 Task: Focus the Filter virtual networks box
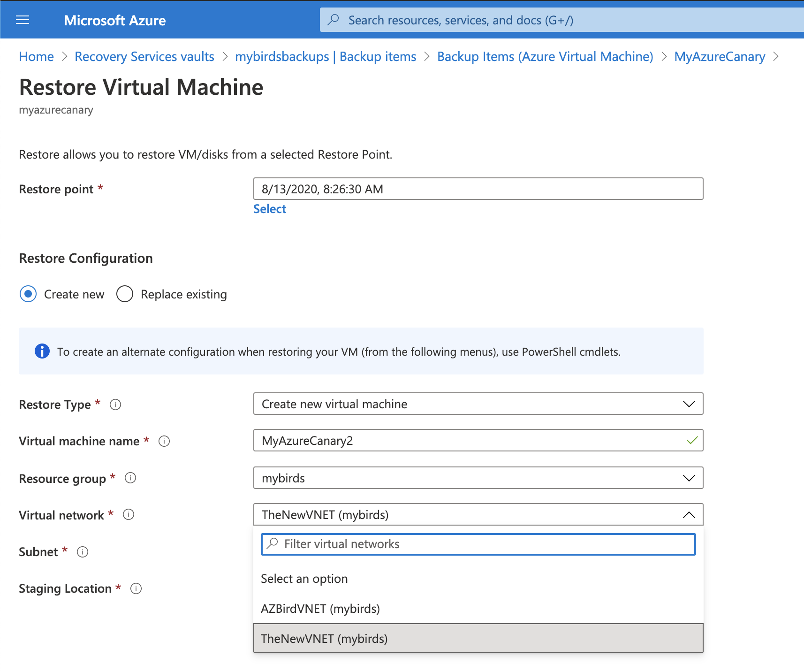(478, 544)
